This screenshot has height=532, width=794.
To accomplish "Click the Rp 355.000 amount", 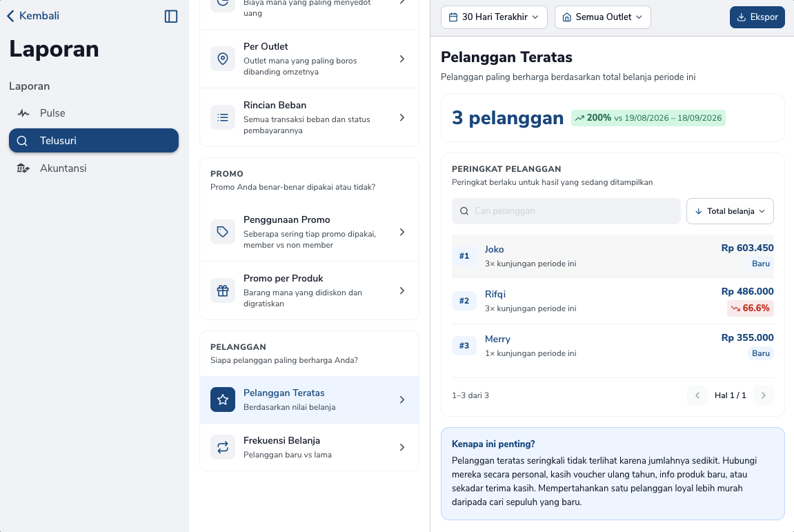I will click(747, 337).
